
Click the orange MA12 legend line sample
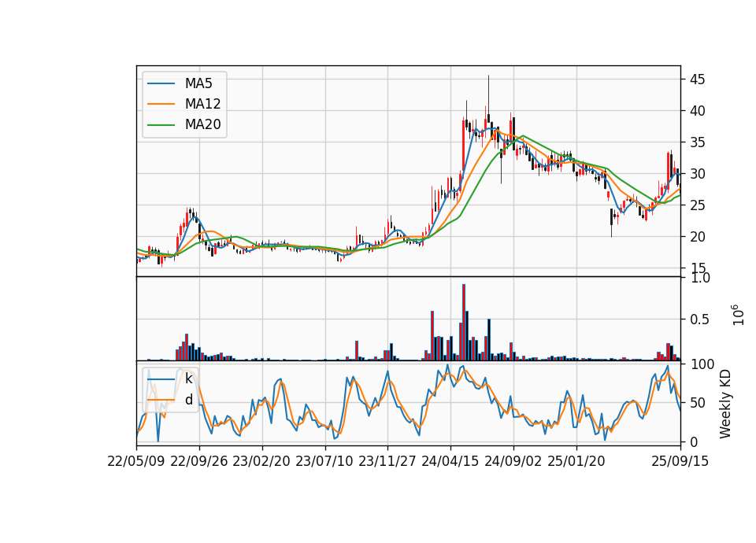pos(161,104)
